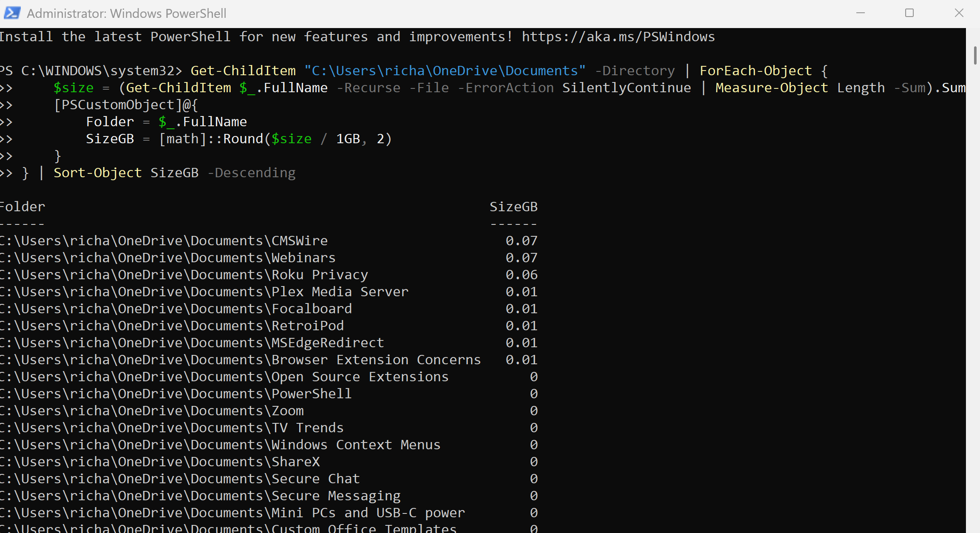Screen dimensions: 980x533
Task: Select the CMSWire folder path row
Action: 269,241
